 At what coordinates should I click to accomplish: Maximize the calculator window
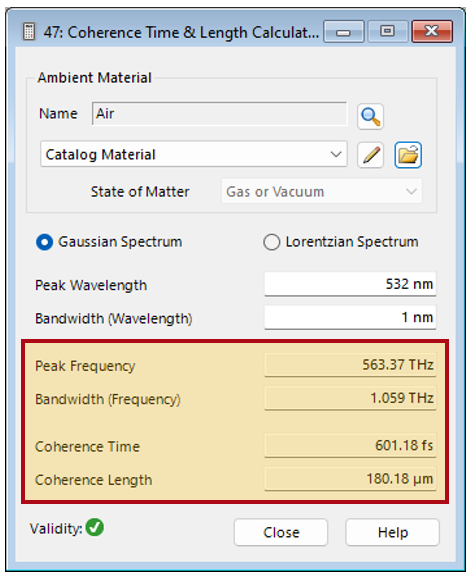pyautogui.click(x=387, y=32)
